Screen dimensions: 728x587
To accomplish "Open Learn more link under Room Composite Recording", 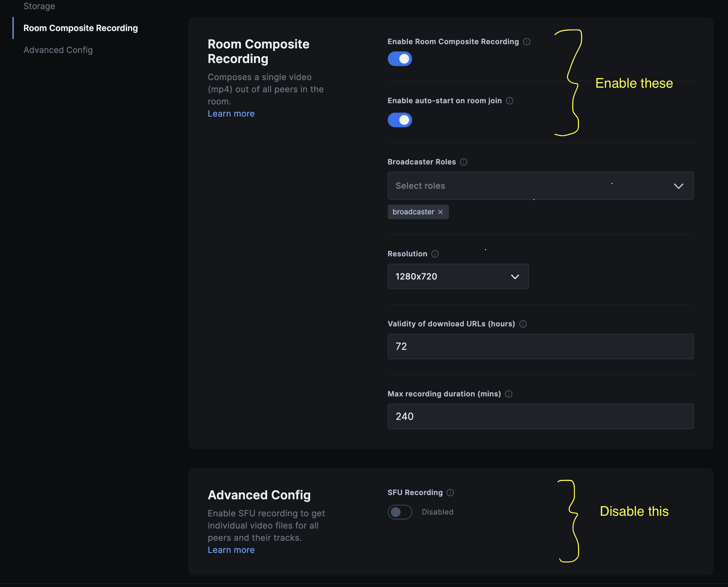I will pos(231,114).
